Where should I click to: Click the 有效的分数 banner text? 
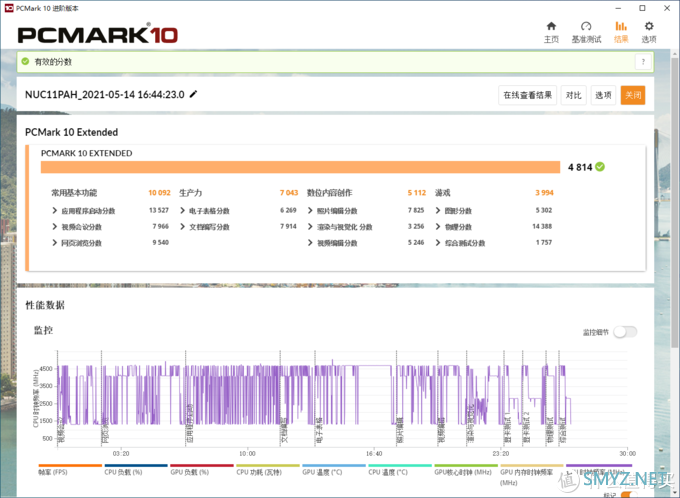click(x=53, y=62)
